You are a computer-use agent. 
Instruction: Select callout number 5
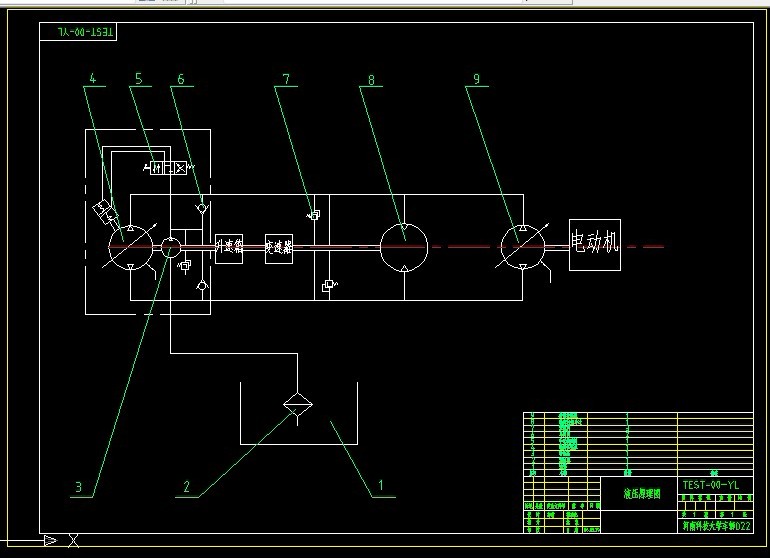pyautogui.click(x=138, y=78)
